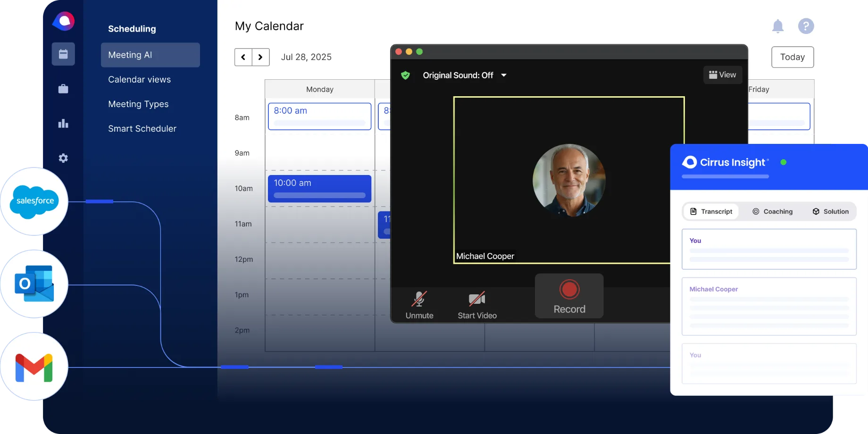The width and height of the screenshot is (868, 434).
Task: Open the briefcase icon in sidebar
Action: (63, 89)
